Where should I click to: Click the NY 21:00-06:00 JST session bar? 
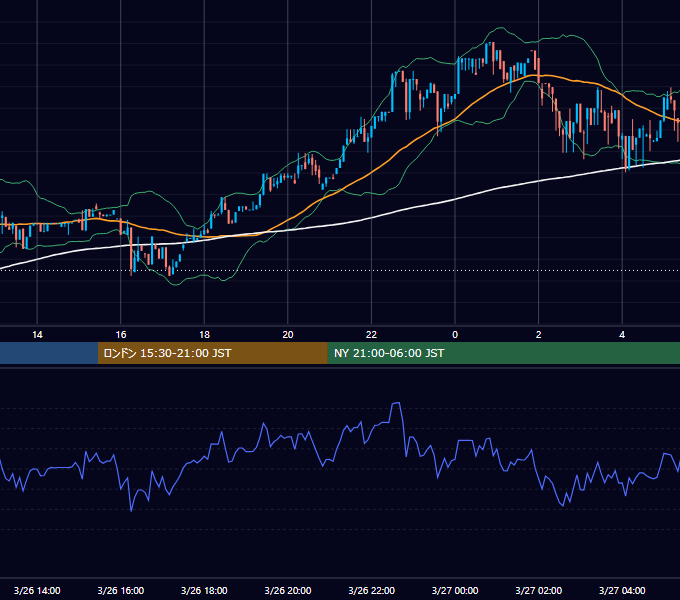click(x=503, y=353)
